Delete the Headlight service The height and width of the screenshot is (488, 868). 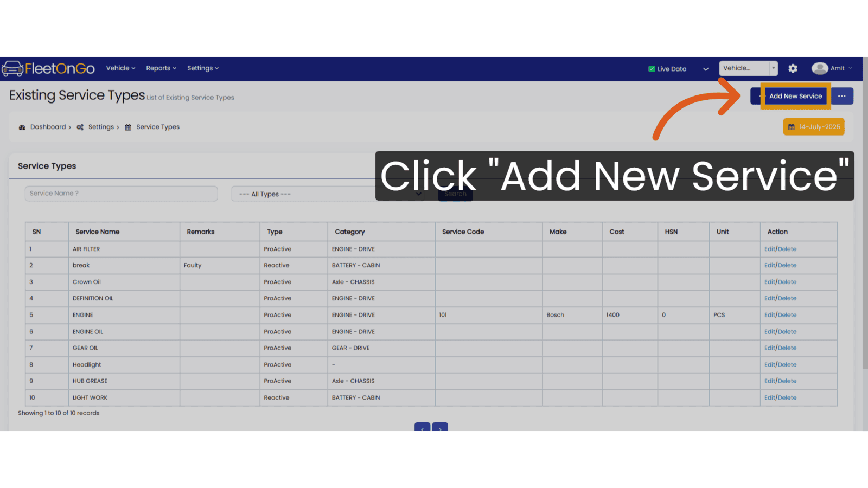click(x=787, y=365)
